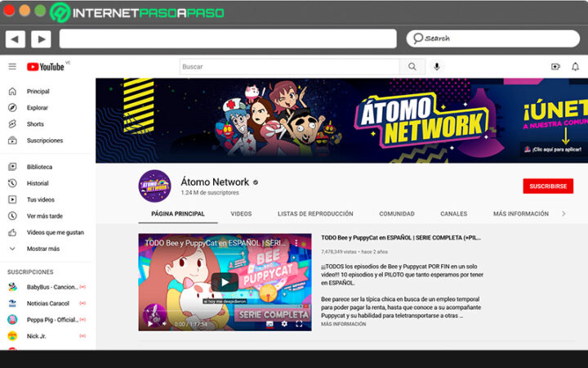The image size is (588, 368).
Task: Open the LISTAS DE REPRODUCCIÓN tab
Action: 315,213
